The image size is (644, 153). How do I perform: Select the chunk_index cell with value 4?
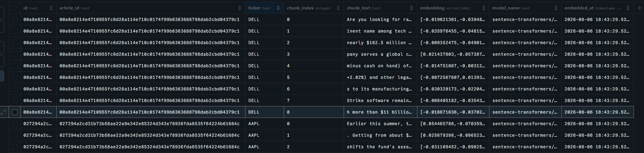coord(314,66)
